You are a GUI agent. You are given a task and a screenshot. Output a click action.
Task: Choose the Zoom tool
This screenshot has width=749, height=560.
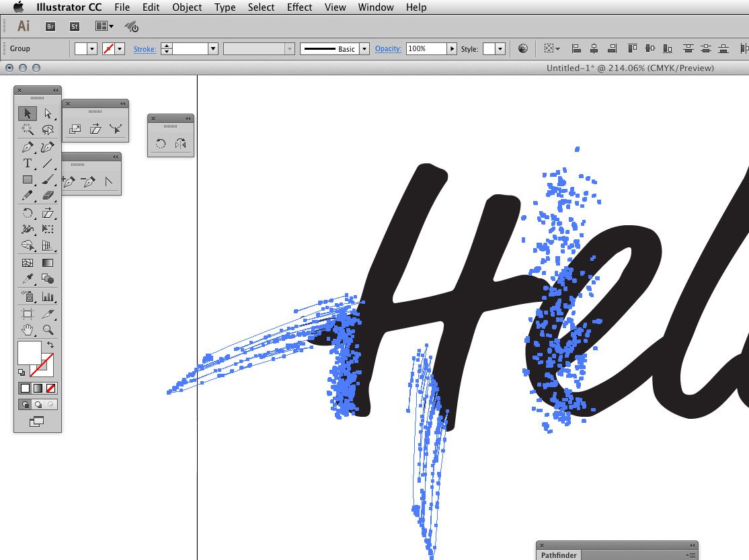(47, 330)
